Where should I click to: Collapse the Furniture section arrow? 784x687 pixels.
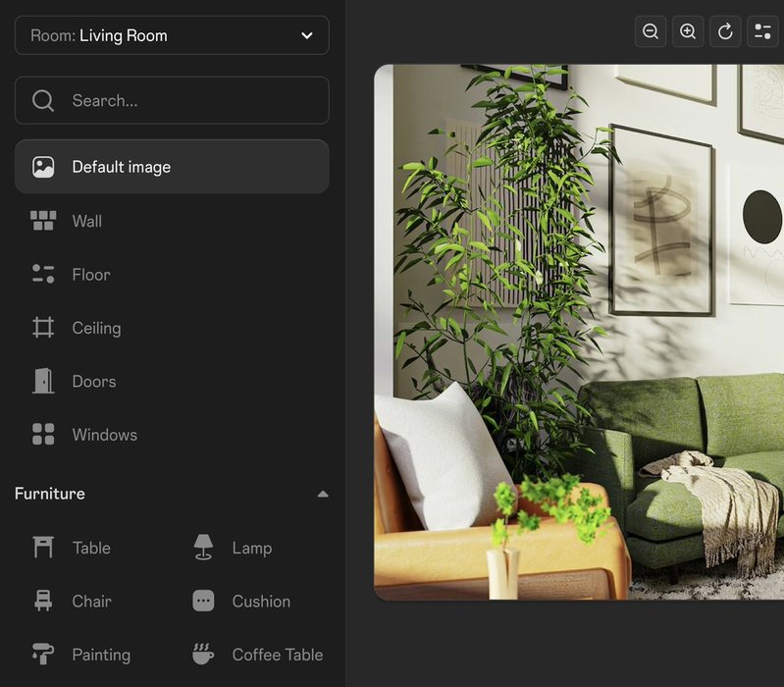tap(323, 494)
